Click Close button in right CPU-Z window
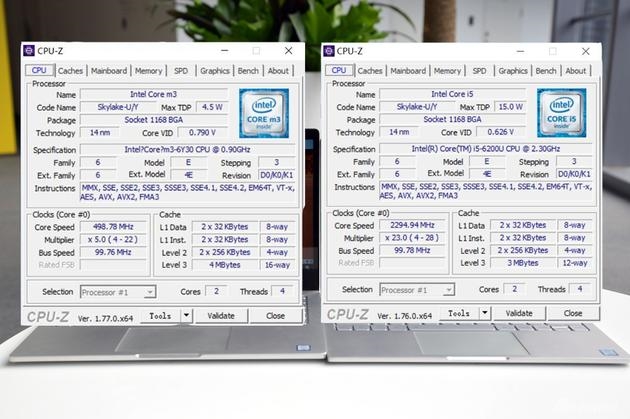This screenshot has height=419, width=630. tap(573, 313)
